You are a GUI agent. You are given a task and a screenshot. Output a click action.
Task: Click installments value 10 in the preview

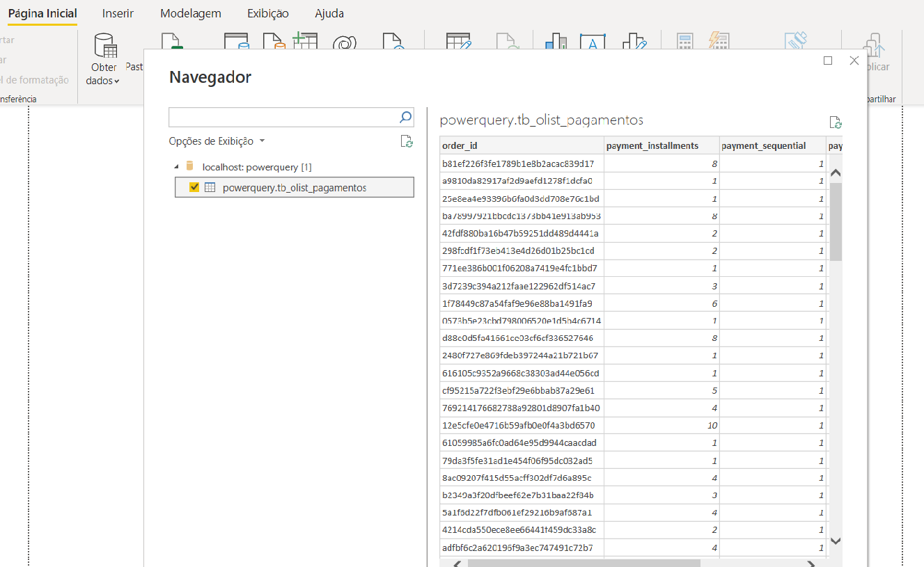(661, 425)
